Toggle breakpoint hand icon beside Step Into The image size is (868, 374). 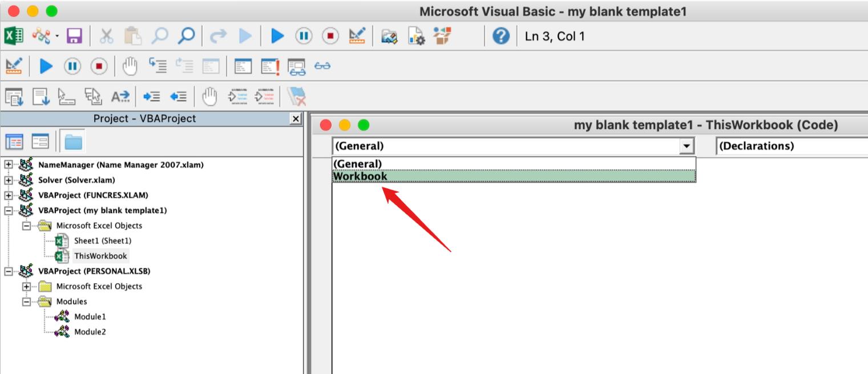click(x=131, y=66)
